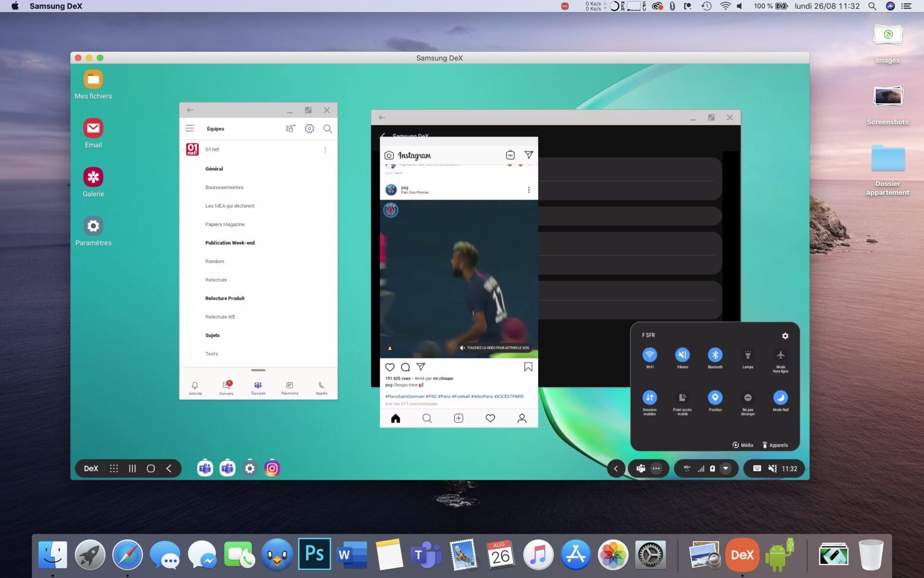Go back in the Teams window title bar
The height and width of the screenshot is (578, 924).
190,110
